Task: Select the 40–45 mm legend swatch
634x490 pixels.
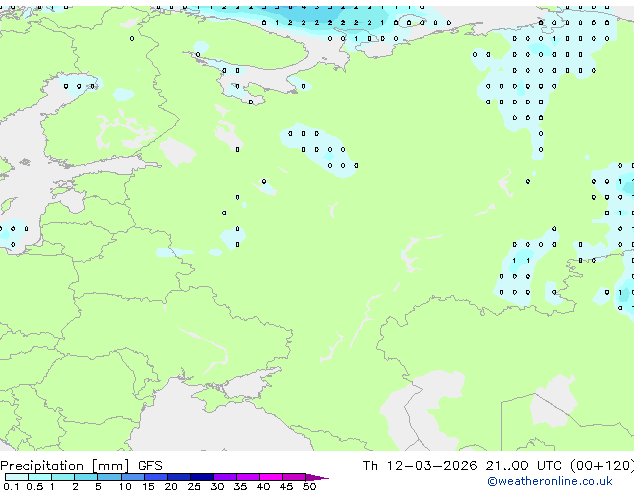Action: (271, 477)
